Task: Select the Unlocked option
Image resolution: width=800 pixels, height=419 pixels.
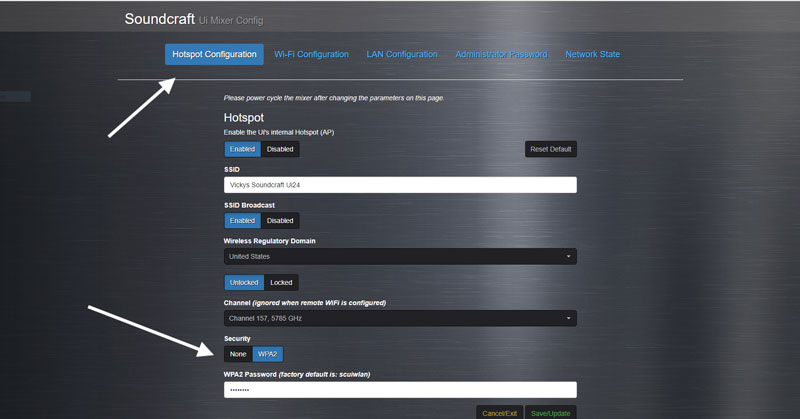Action: (244, 282)
